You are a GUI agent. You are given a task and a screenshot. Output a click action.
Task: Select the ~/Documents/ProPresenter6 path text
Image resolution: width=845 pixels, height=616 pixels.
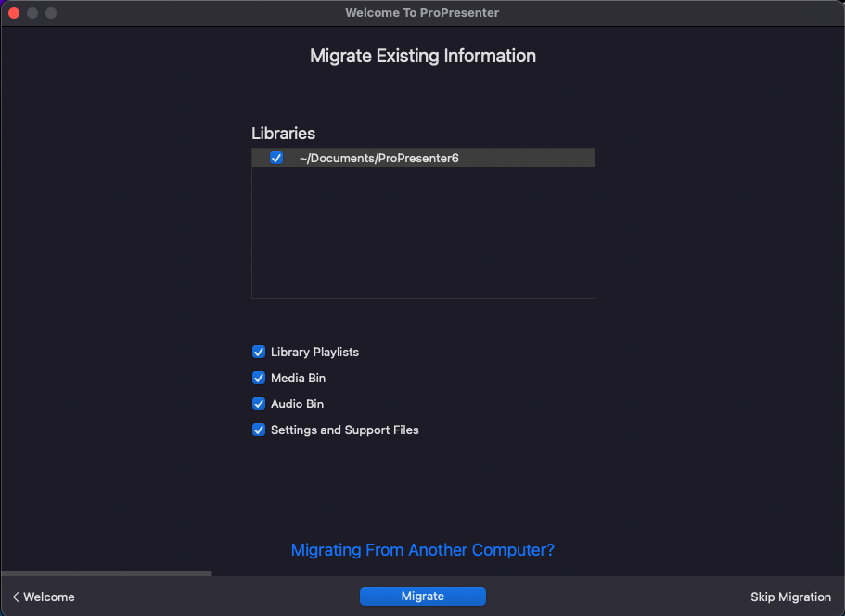pyautogui.click(x=378, y=158)
